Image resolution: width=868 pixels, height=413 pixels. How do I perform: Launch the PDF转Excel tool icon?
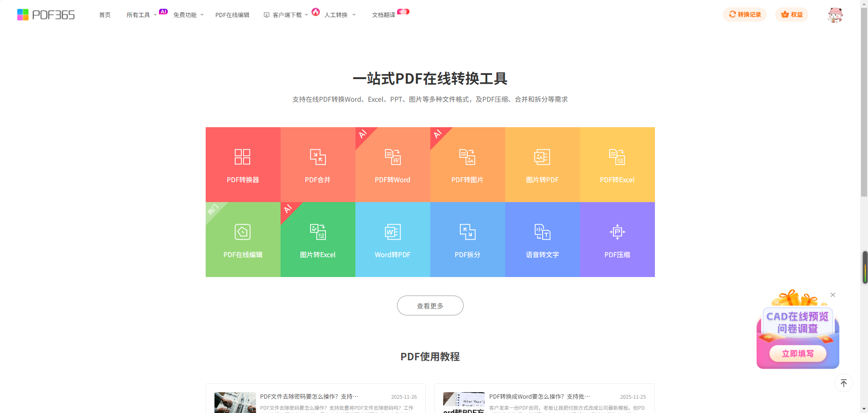coord(617,157)
